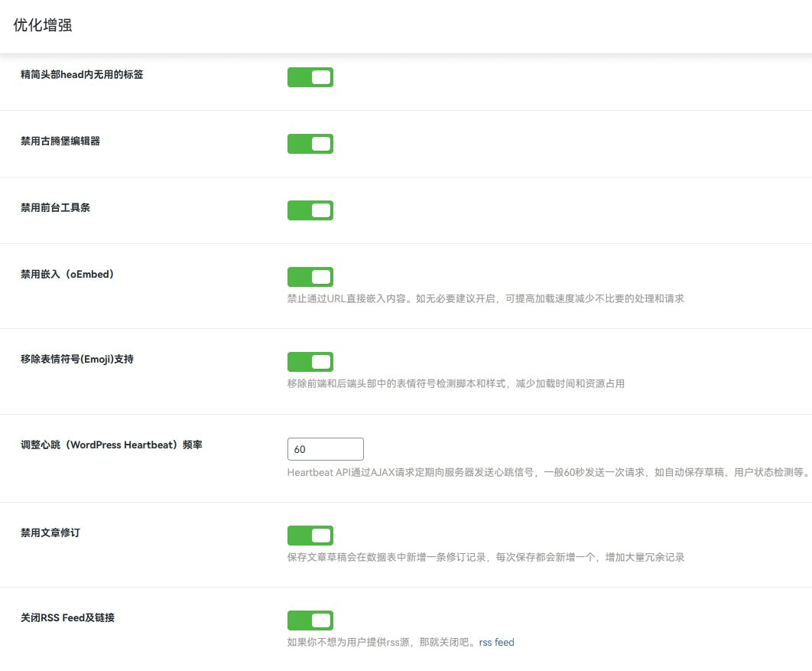Click the 禁用前台工具条 label
Viewport: 812px width, 671px height.
55,207
